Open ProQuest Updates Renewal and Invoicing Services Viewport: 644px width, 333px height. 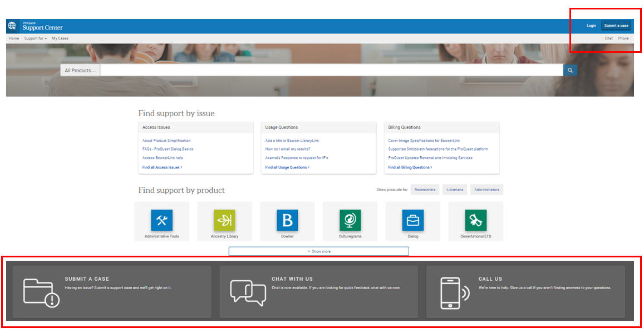(x=430, y=158)
